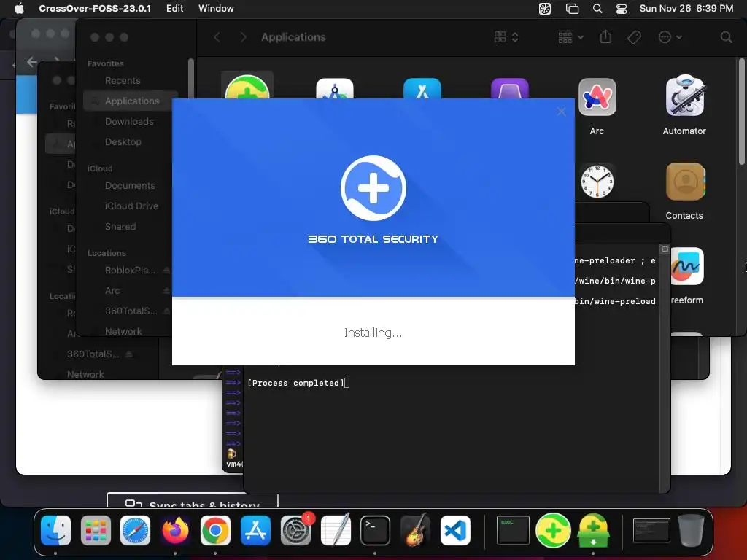Open the CrossOver-FOSS-23.0.1 app menu
747x560 pixels.
point(95,8)
